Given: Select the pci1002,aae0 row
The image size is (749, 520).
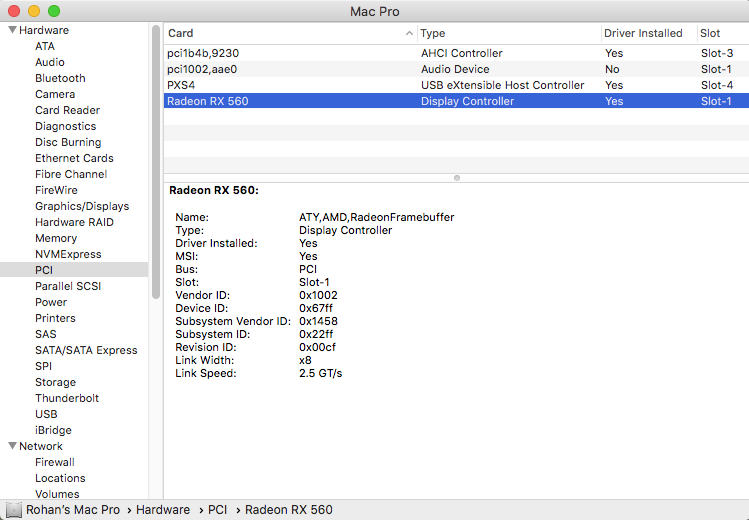Looking at the screenshot, I should (x=456, y=69).
